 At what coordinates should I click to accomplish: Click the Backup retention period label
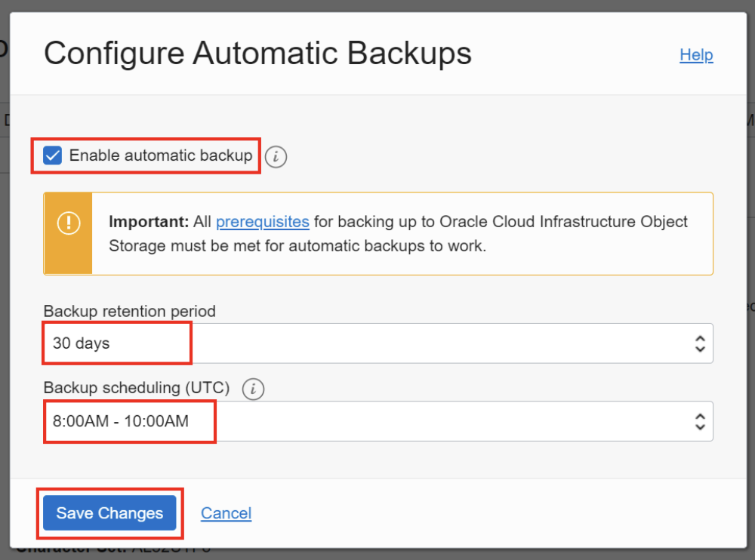tap(129, 311)
